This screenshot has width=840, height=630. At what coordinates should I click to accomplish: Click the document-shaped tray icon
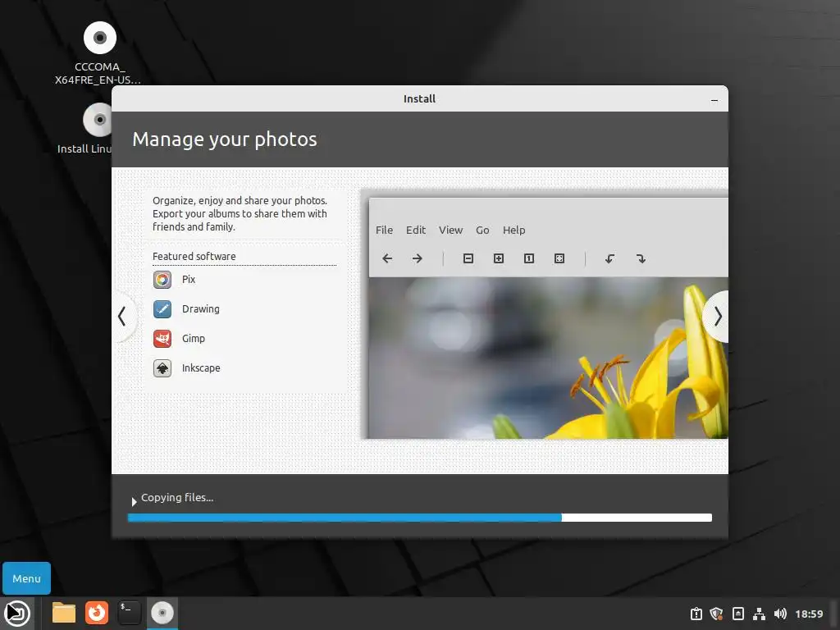pyautogui.click(x=737, y=614)
